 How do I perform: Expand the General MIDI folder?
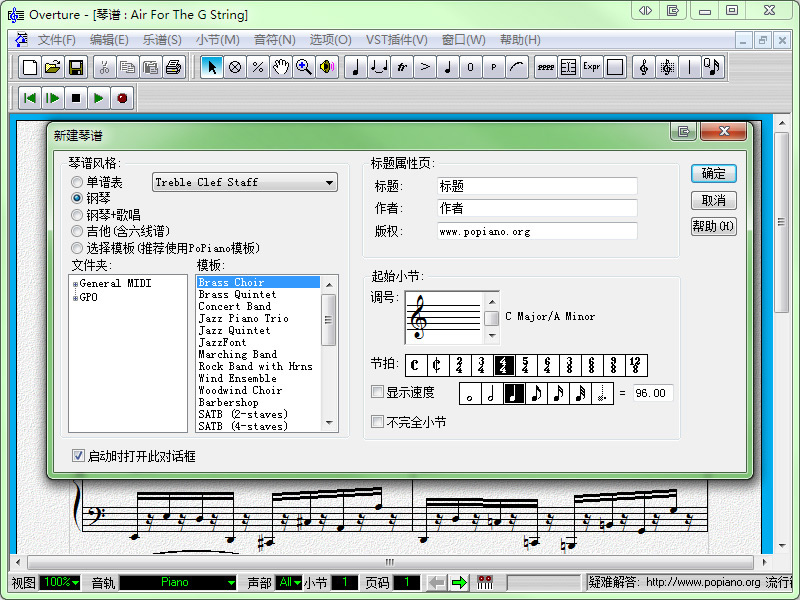click(x=76, y=284)
